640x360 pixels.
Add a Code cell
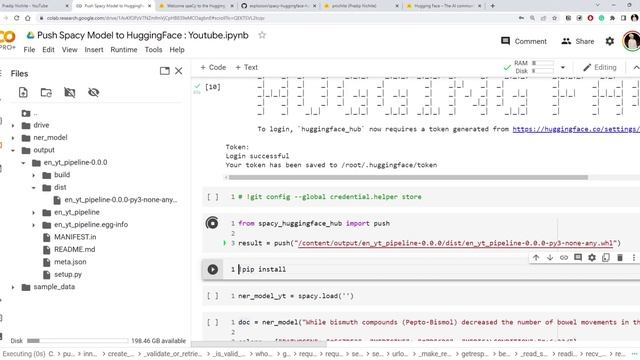(x=213, y=67)
